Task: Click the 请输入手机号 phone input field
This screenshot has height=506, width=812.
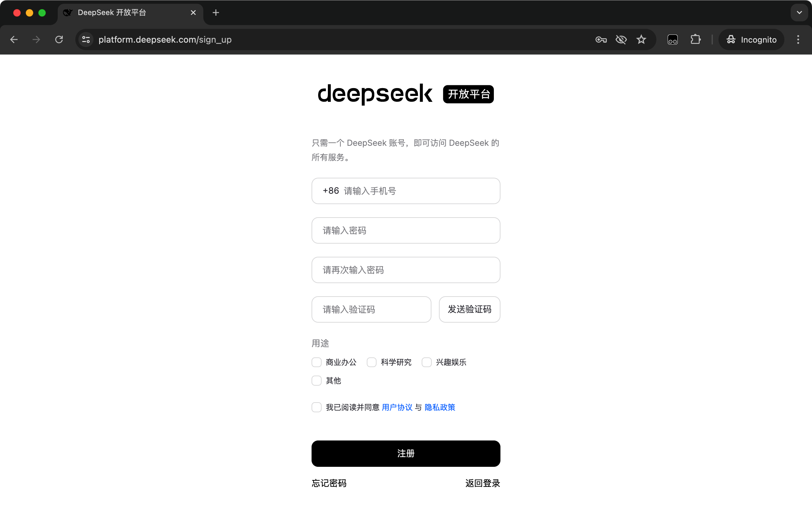Action: pyautogui.click(x=385, y=191)
